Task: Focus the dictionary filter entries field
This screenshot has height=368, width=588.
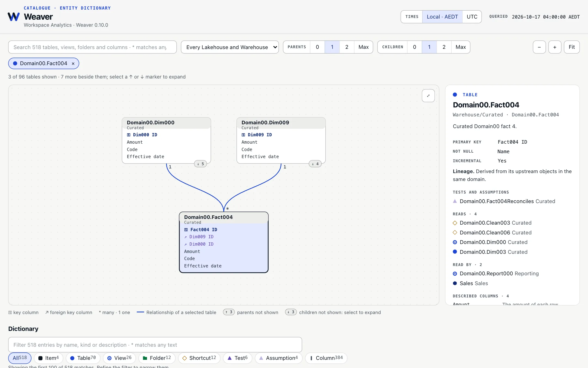Action: [155, 345]
